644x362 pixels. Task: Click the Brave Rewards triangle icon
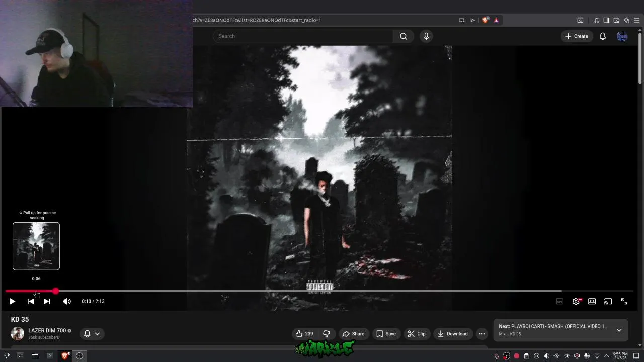(496, 20)
